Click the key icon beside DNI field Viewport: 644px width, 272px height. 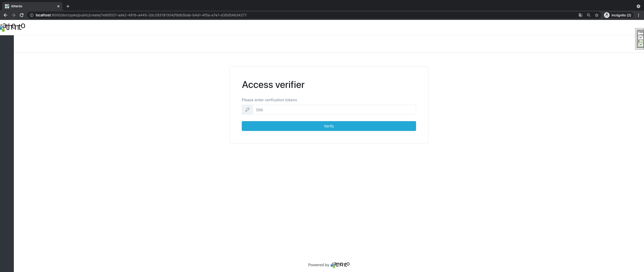pos(247,110)
